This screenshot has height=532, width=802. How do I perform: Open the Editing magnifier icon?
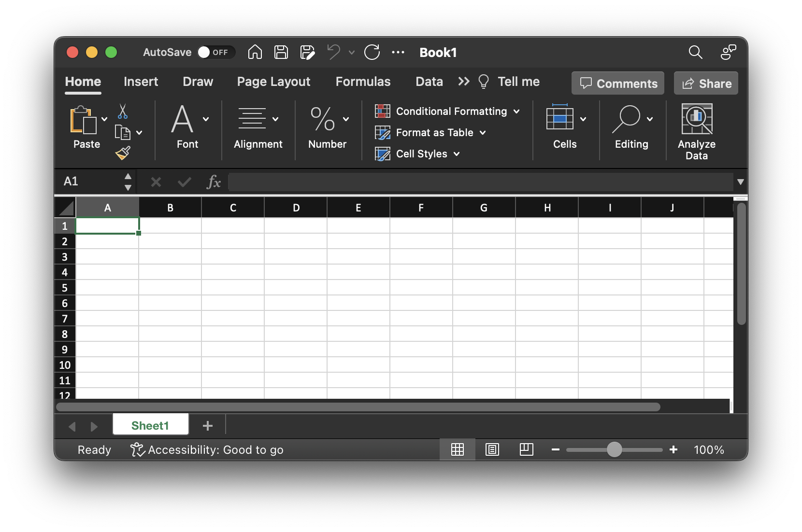pos(627,119)
